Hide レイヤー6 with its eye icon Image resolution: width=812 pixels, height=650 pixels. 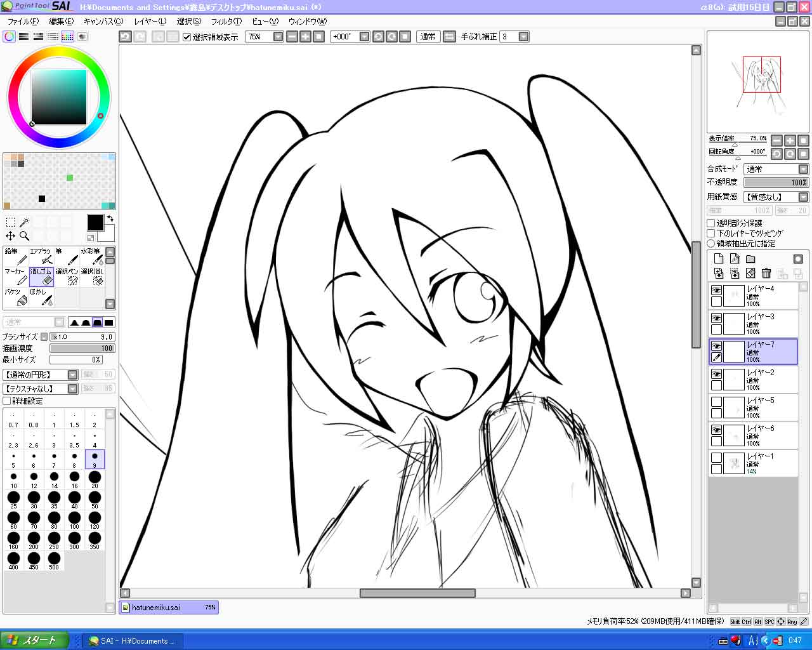tap(716, 430)
